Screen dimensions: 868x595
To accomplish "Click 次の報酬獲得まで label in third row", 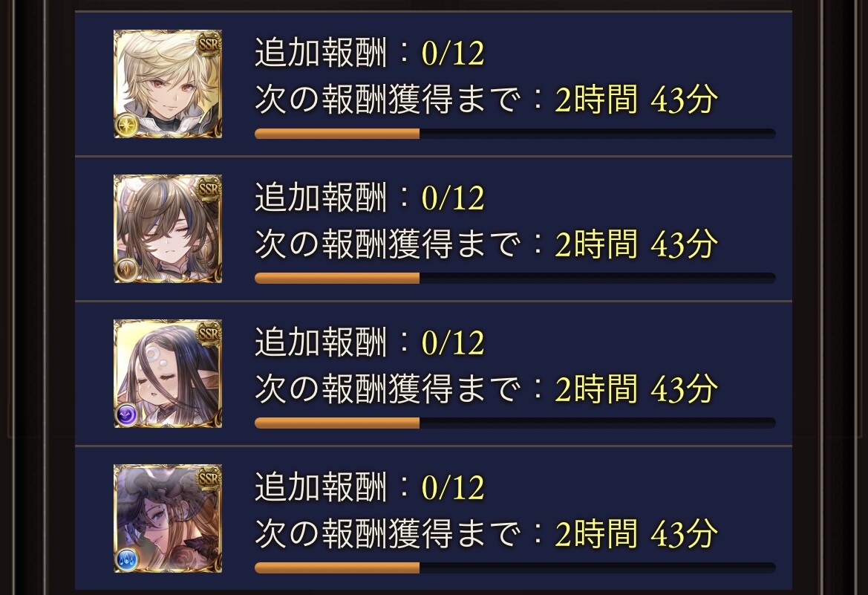I will [x=388, y=389].
